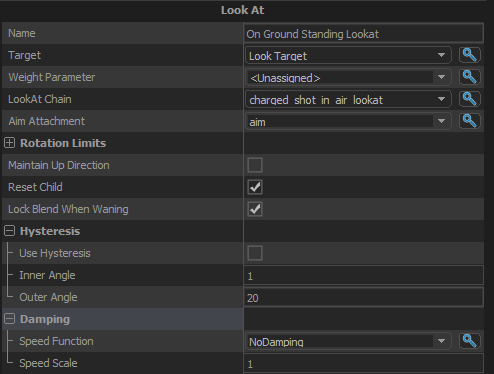Select the Target property label
This screenshot has height=374, width=494.
pyautogui.click(x=24, y=55)
